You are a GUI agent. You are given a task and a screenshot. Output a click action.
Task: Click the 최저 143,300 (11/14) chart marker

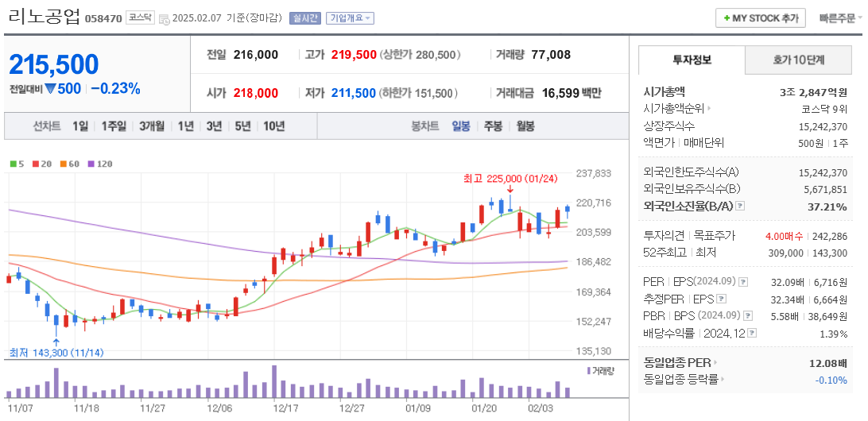(x=56, y=353)
